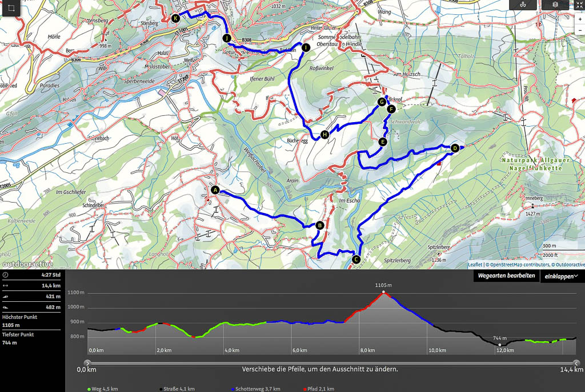Click waypoint marker K at route end

(x=175, y=18)
